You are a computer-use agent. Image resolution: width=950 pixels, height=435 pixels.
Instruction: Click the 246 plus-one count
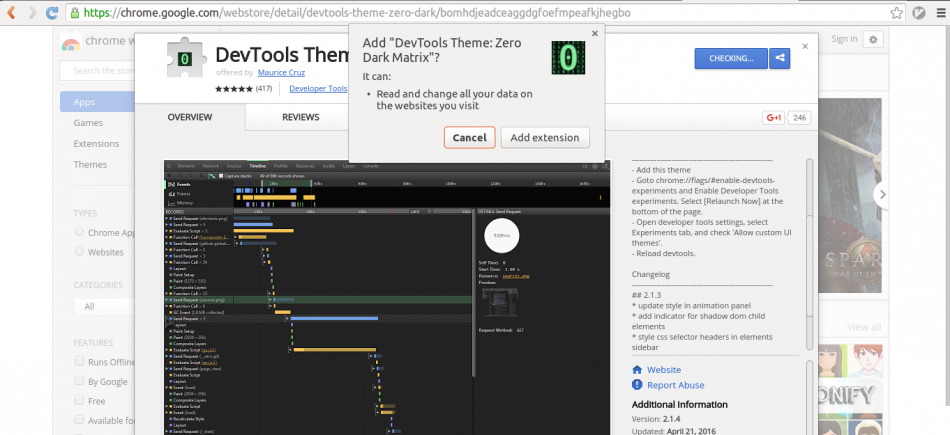point(799,118)
